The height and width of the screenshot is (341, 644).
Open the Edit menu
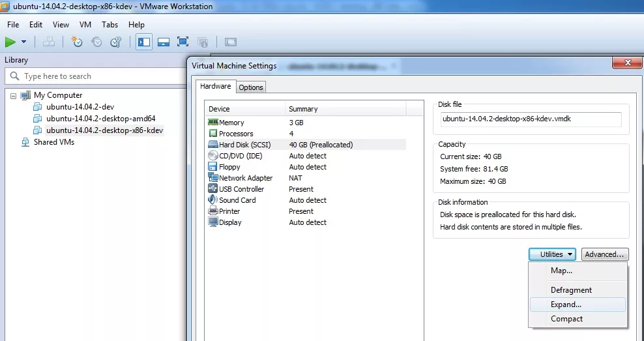pyautogui.click(x=36, y=25)
